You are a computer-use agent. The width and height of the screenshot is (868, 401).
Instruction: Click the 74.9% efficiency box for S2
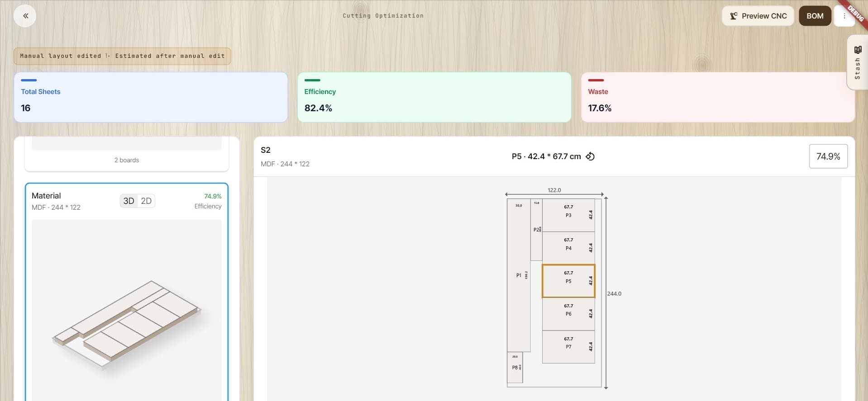point(828,156)
